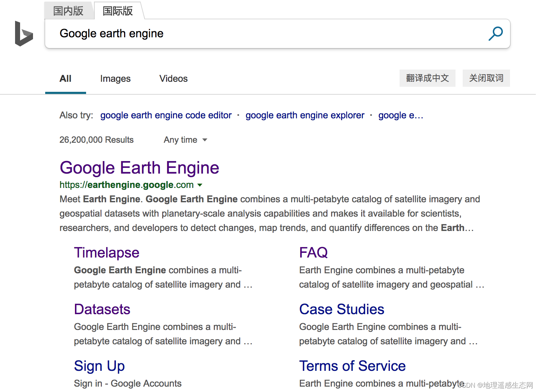This screenshot has height=392, width=538.
Task: Expand the arrow beside earthengine.google.com URL
Action: (x=200, y=185)
